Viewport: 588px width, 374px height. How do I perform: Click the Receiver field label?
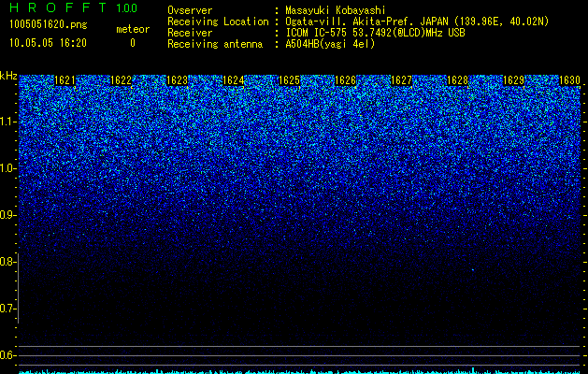pyautogui.click(x=190, y=33)
